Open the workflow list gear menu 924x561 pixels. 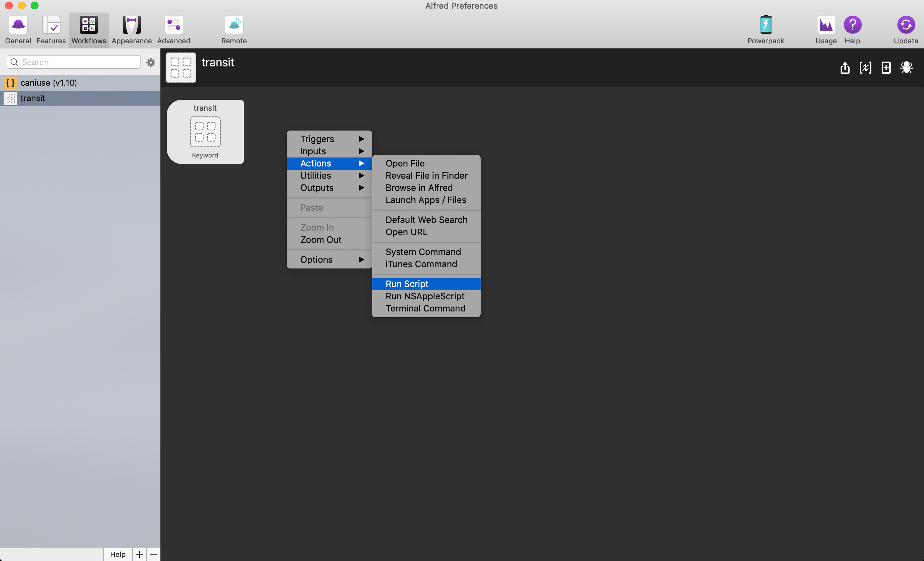point(151,62)
